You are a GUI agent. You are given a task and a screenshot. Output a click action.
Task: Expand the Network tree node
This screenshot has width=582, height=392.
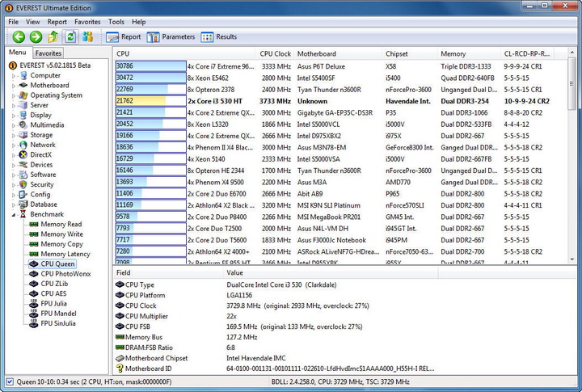pos(14,145)
